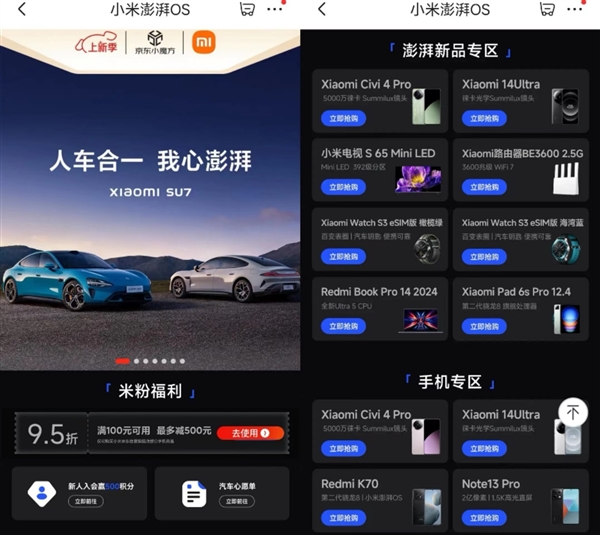Click 去使用 on the 9.5折 coupon
The height and width of the screenshot is (535, 600).
(249, 433)
